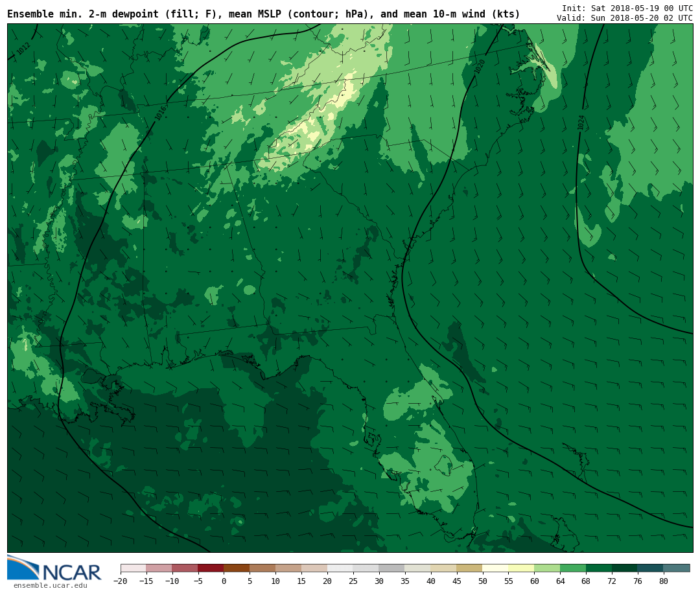The width and height of the screenshot is (700, 593).
Task: Pick the colorbar swatch between -10 and -5
Action: point(185,568)
